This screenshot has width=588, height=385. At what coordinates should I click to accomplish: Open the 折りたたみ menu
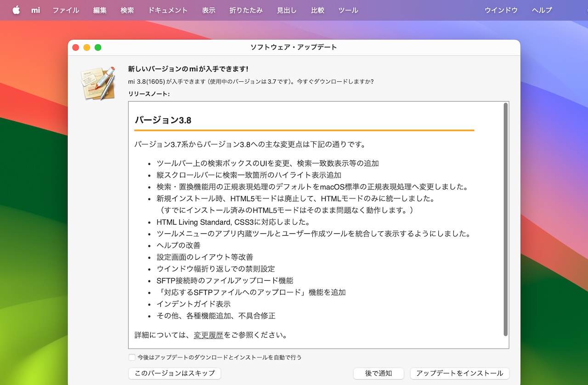(x=246, y=10)
